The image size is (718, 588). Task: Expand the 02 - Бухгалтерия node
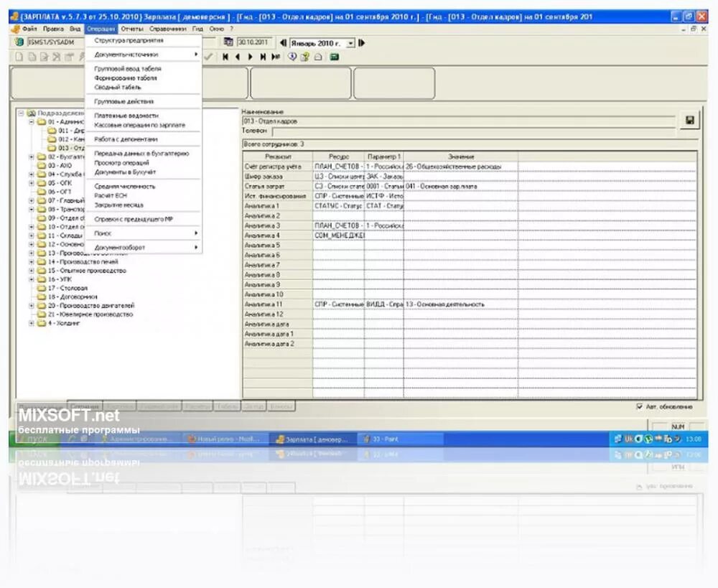click(x=32, y=157)
